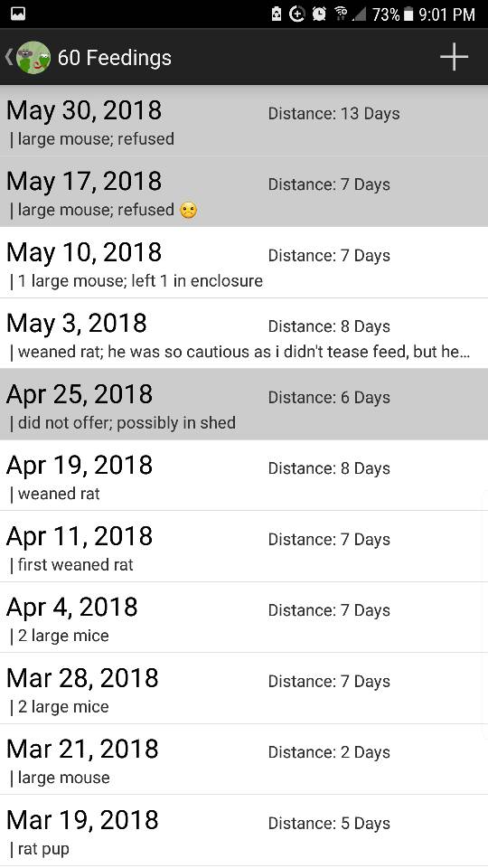The width and height of the screenshot is (488, 868).
Task: Select the 60 Feedings title
Action: [115, 58]
